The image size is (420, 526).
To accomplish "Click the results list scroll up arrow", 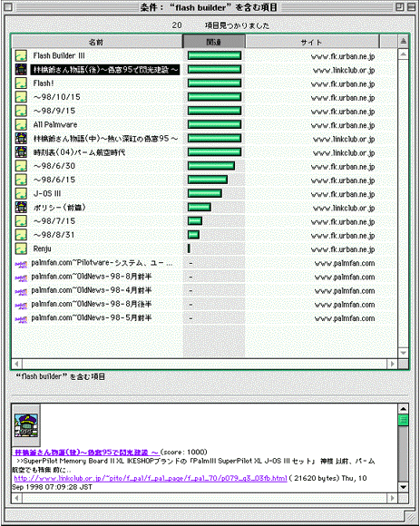I will click(x=404, y=54).
